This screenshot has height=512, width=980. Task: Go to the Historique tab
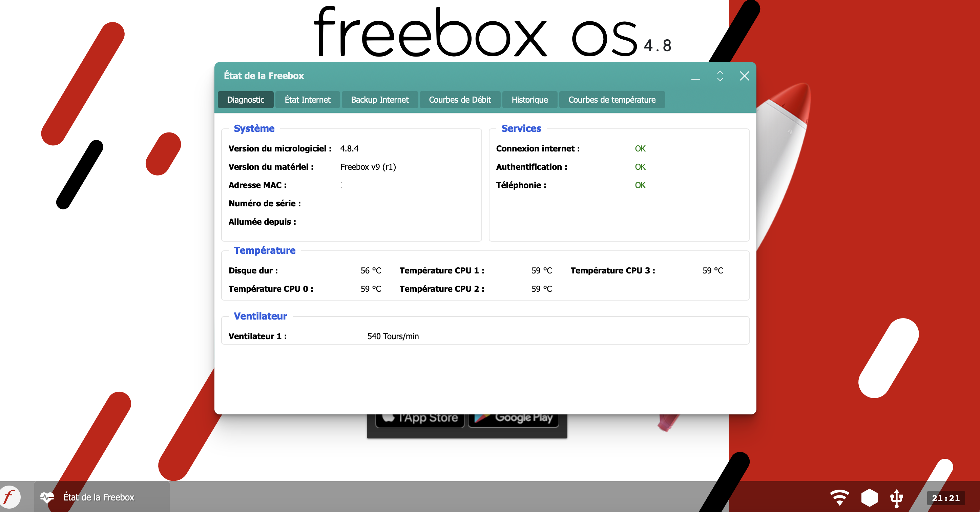529,100
